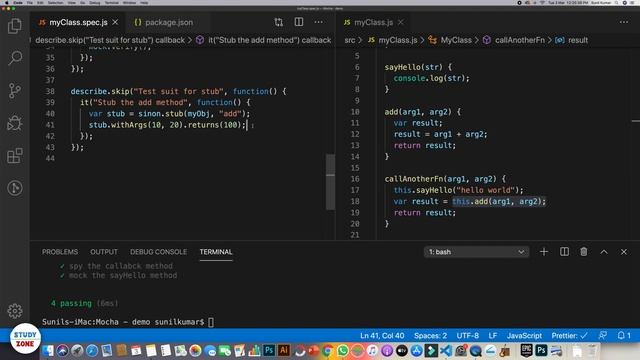
Task: Open the Manage gear menu in the activity bar
Action: 15,311
